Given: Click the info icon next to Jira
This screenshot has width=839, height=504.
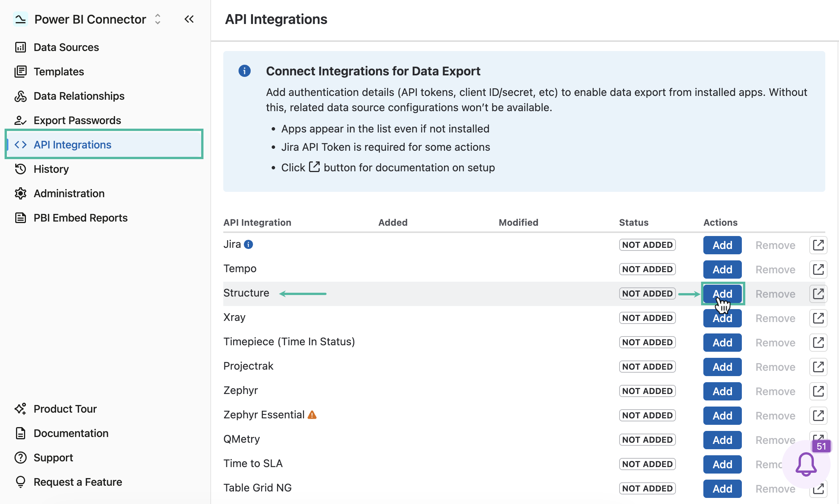Looking at the screenshot, I should pos(248,244).
